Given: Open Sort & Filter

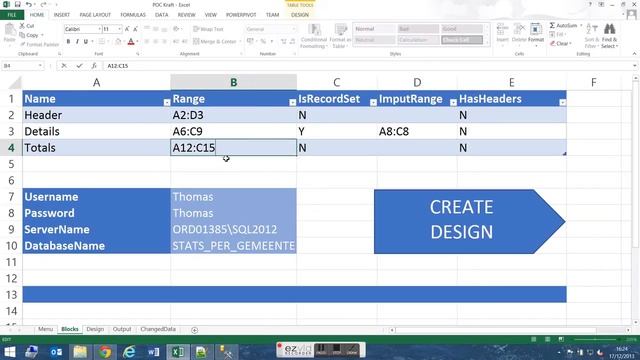Looking at the screenshot, I should [x=591, y=36].
